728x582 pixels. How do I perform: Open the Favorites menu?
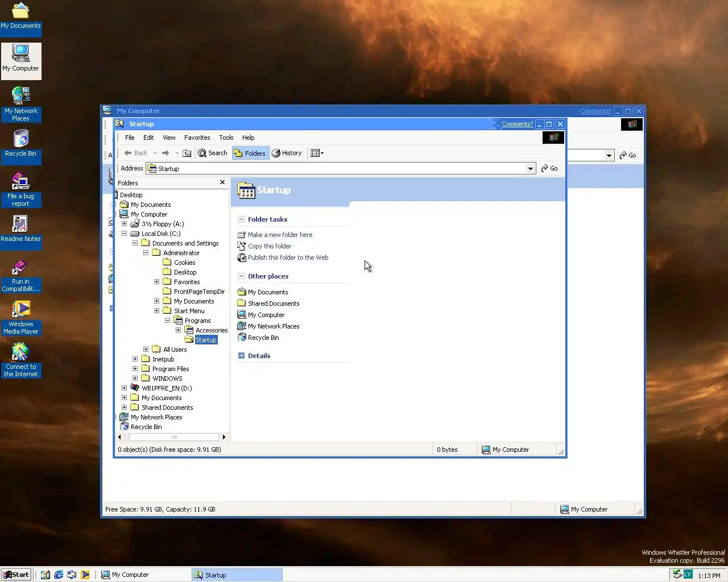(197, 138)
